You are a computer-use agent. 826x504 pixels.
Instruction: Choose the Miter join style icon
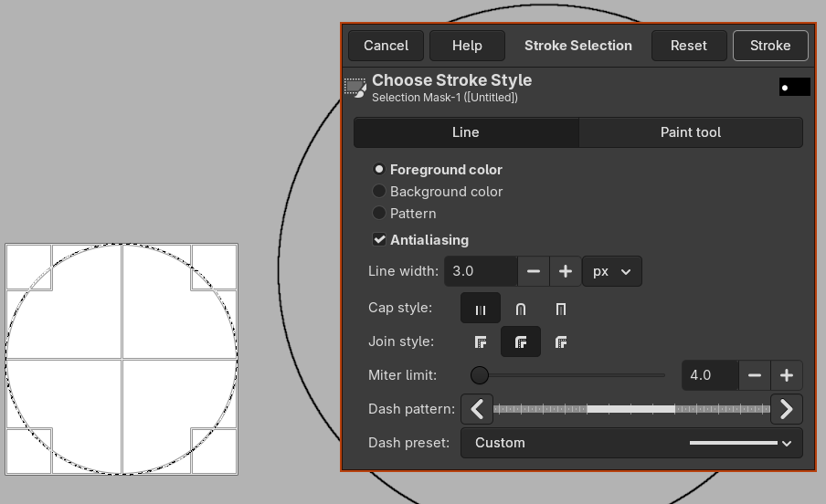(x=481, y=342)
